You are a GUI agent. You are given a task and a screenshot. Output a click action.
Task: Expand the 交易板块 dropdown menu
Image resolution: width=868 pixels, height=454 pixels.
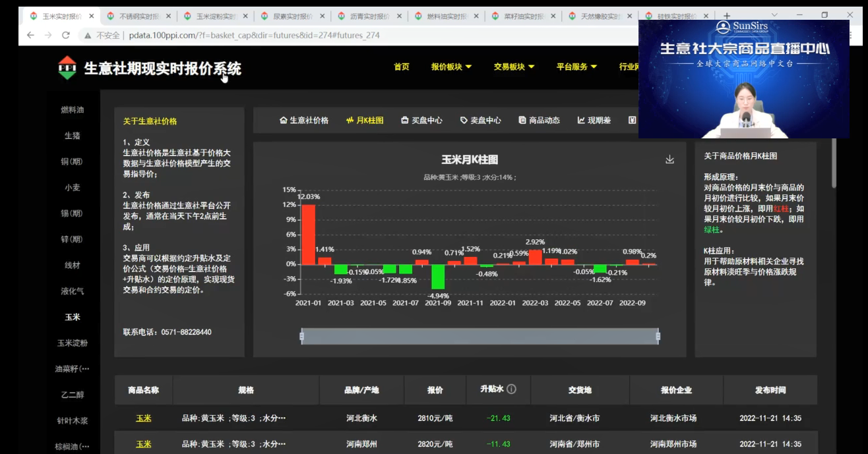[x=514, y=67]
